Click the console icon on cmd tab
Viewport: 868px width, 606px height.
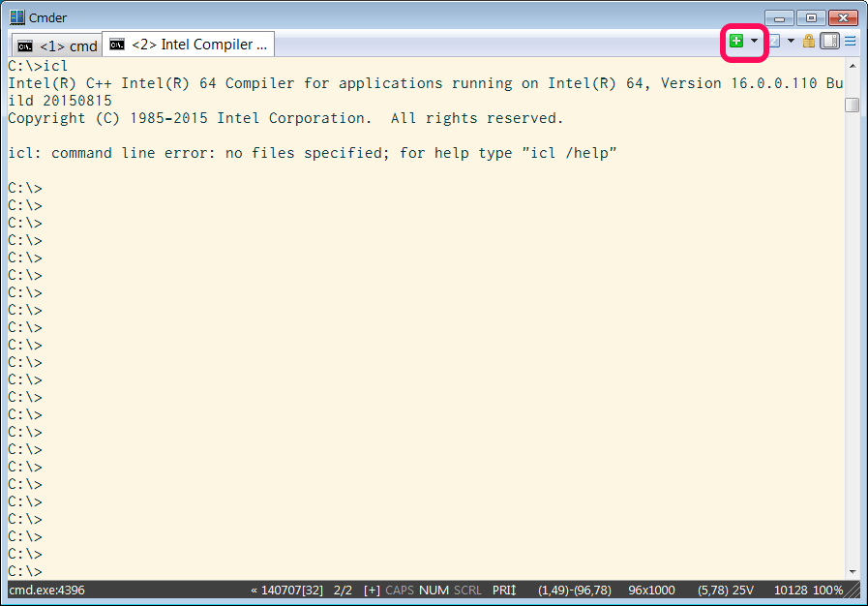[25, 46]
